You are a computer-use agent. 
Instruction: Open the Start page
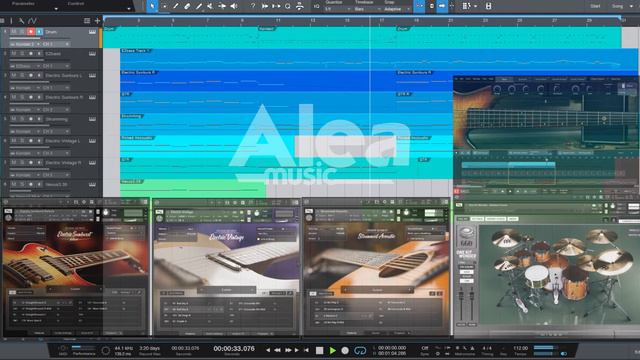click(595, 6)
